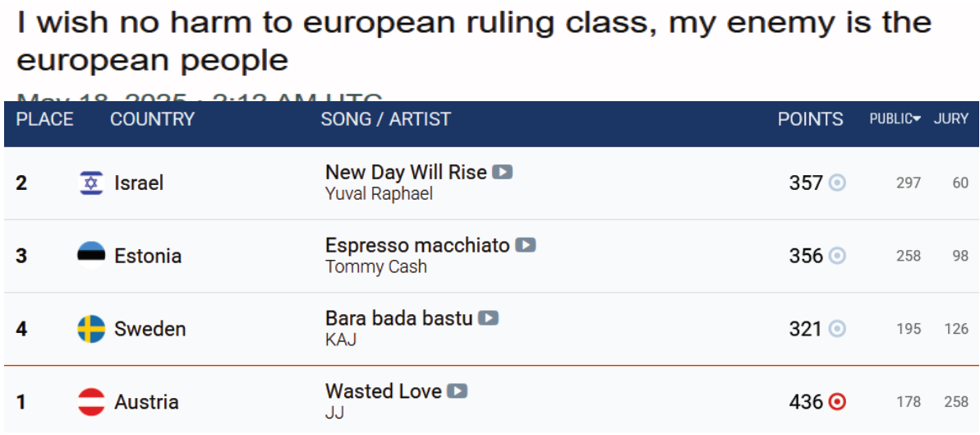This screenshot has width=980, height=435.
Task: Play video for Bara bada bastu
Action: (488, 318)
